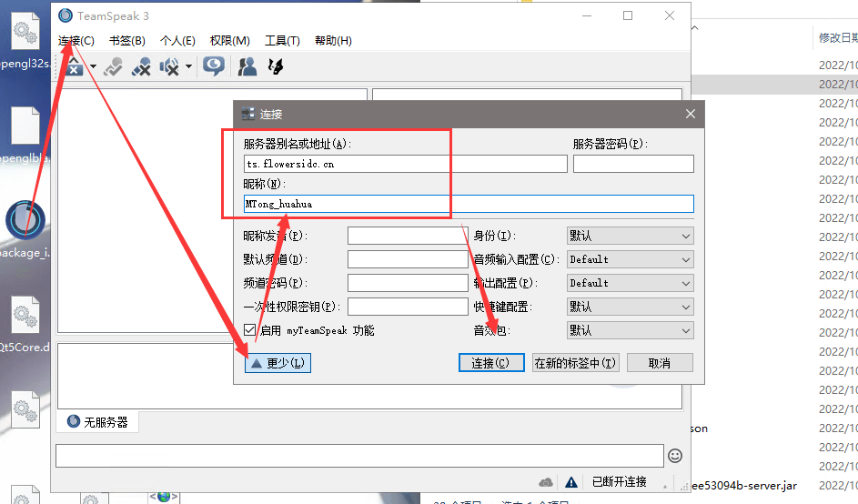Click server address field ts.flowersidc.cn

point(406,164)
